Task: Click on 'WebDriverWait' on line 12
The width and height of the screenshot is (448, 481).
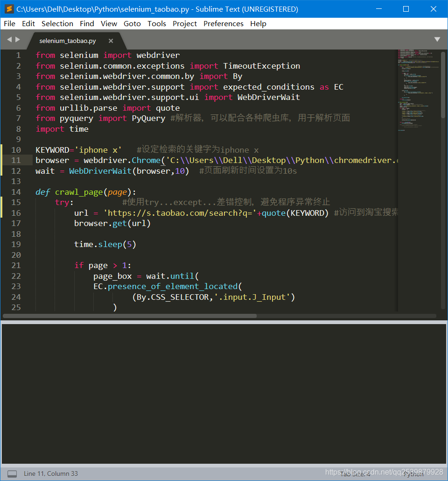Action: coord(100,171)
